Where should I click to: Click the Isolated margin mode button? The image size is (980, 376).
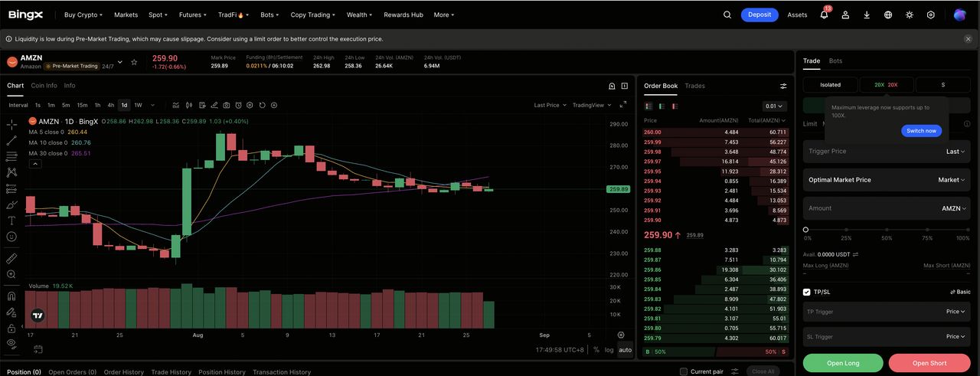830,85
